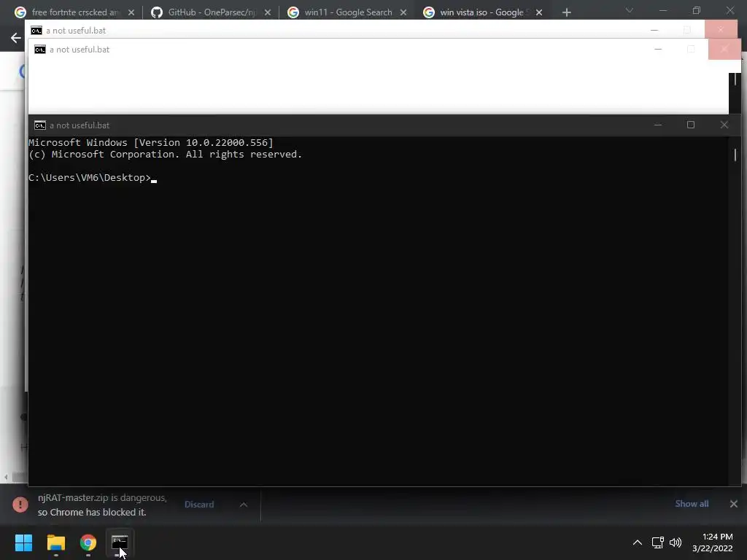Close the front 'a not useful.bat' window
This screenshot has width=747, height=560.
point(724,125)
